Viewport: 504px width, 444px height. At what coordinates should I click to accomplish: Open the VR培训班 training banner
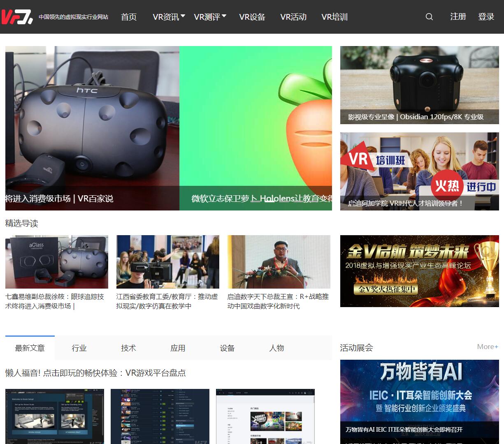pyautogui.click(x=420, y=171)
